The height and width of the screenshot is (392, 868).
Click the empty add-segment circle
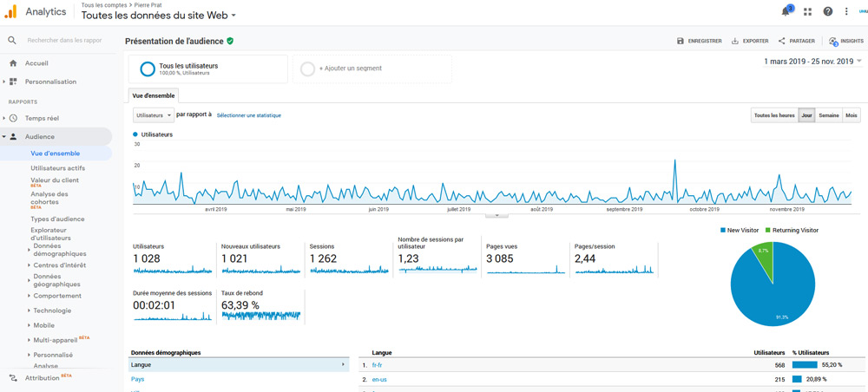tap(307, 69)
